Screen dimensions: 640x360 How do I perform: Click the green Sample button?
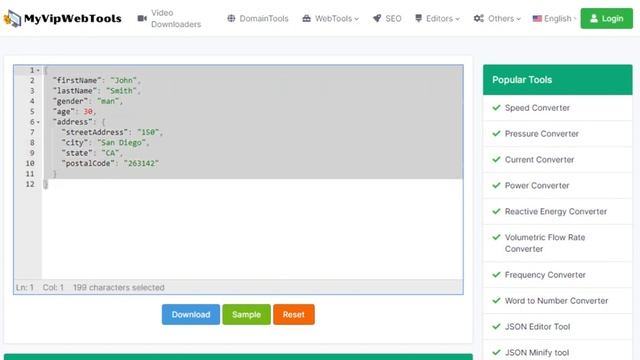(x=246, y=314)
